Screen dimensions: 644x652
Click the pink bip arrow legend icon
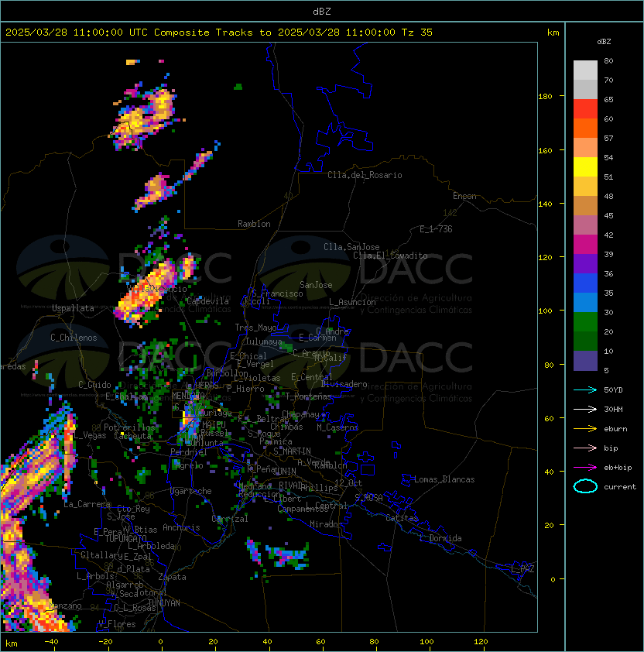click(585, 448)
